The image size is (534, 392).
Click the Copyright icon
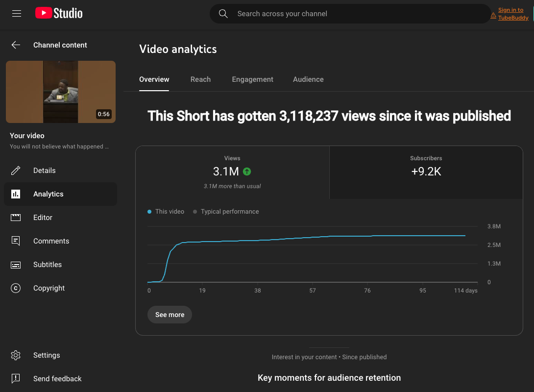(16, 288)
